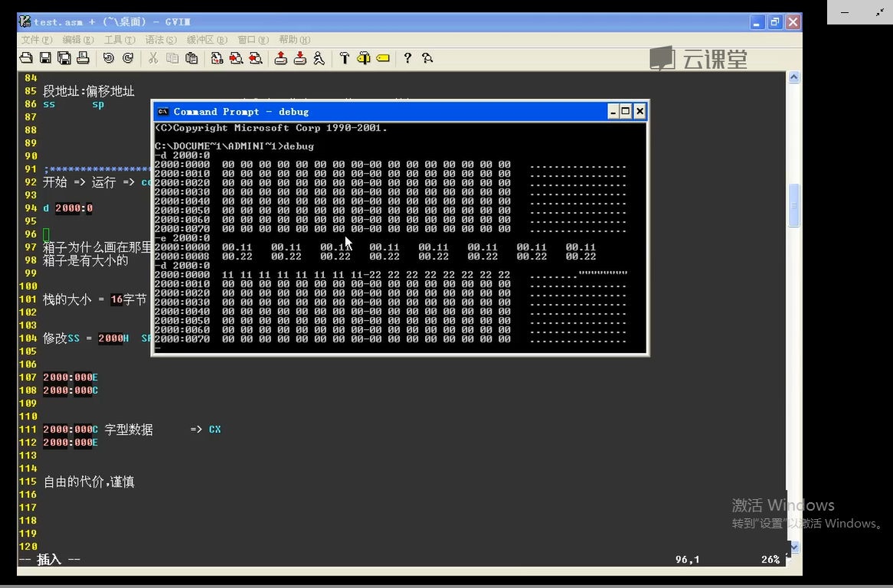Click the Cut scissors icon
Viewport: 893px width, 588px height.
point(152,58)
